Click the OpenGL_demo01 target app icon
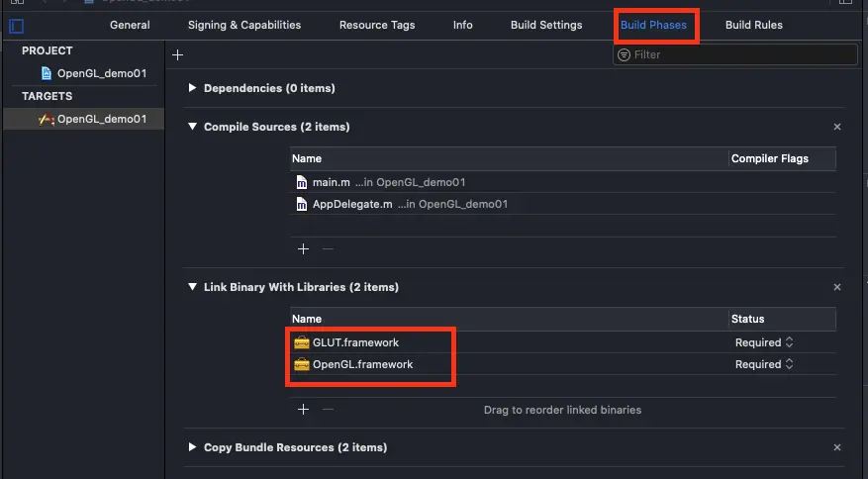The width and height of the screenshot is (868, 479). (x=47, y=119)
